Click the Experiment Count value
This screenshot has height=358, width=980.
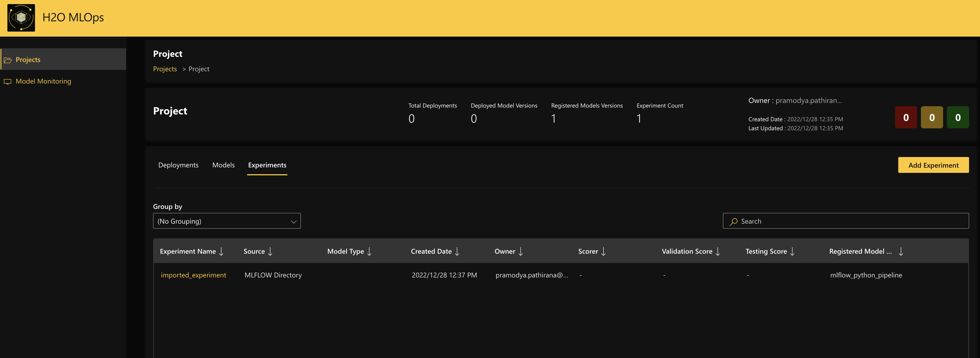(639, 119)
